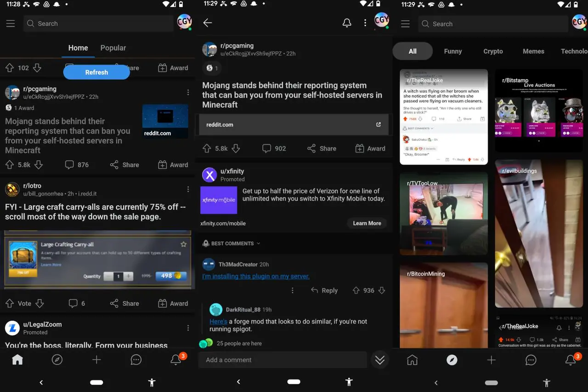Open 876 comments on Mojang feed post

77,165
